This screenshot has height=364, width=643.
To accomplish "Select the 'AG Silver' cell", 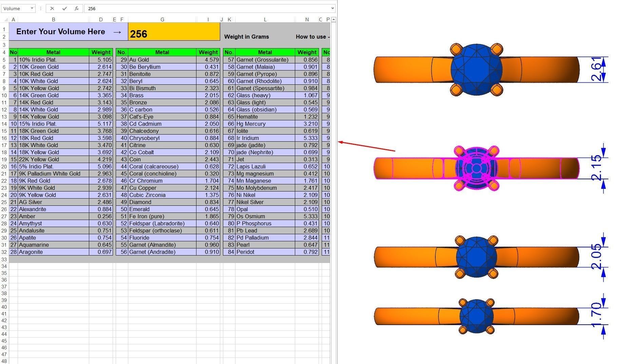I will tap(53, 202).
